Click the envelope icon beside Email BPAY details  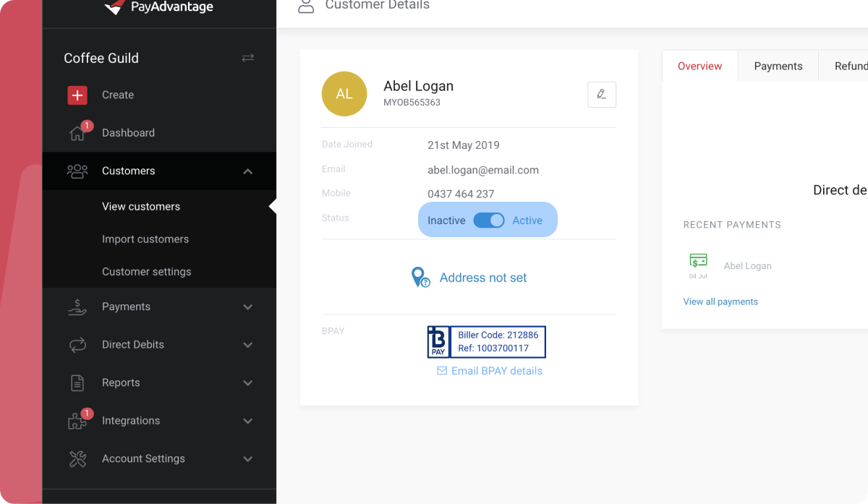pos(442,371)
